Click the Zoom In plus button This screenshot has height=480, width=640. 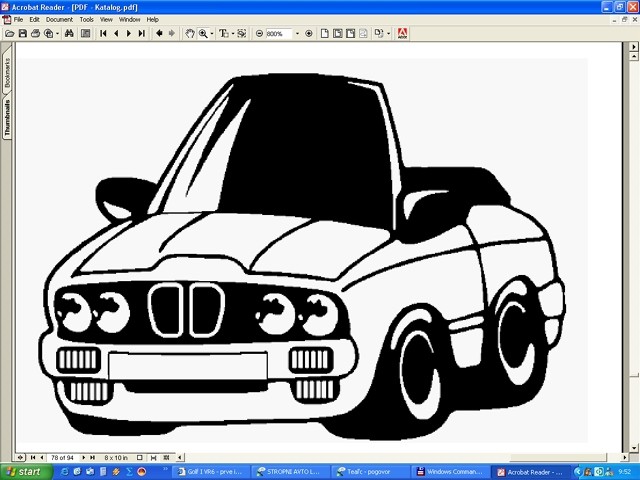[309, 33]
